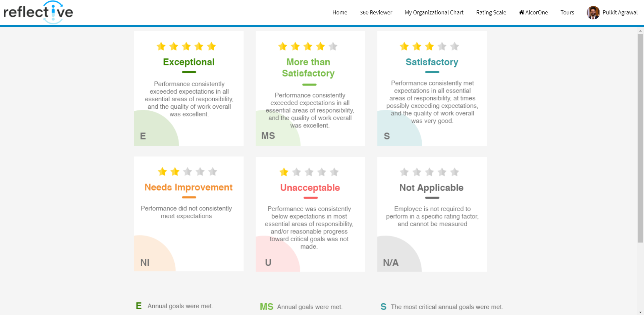Open the Tours menu
The width and height of the screenshot is (644, 315).
[x=567, y=13]
